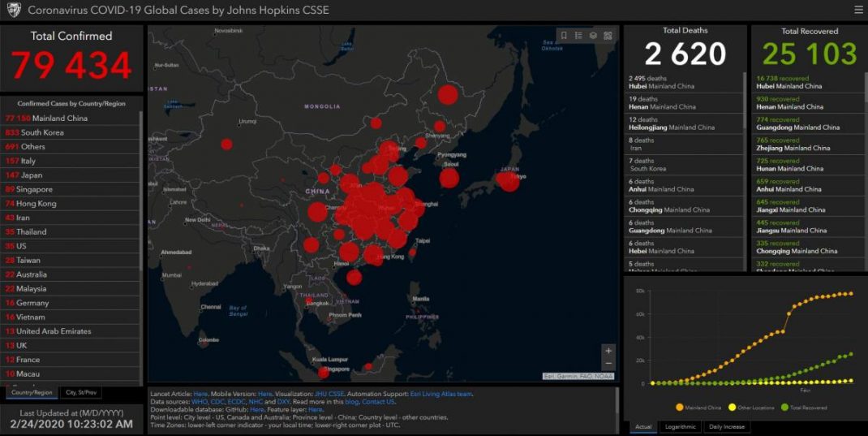The width and height of the screenshot is (868, 436).
Task: Select '89 Singapore' row
Action: pos(70,189)
